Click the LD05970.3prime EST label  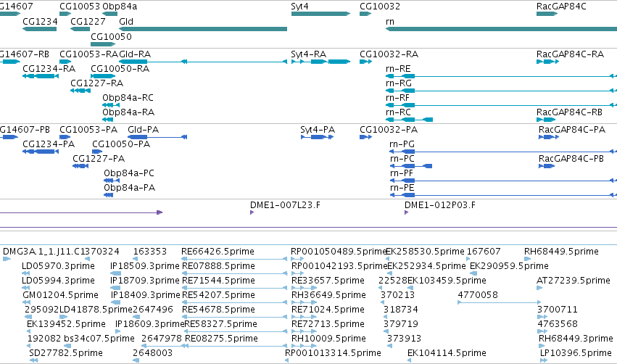click(58, 266)
